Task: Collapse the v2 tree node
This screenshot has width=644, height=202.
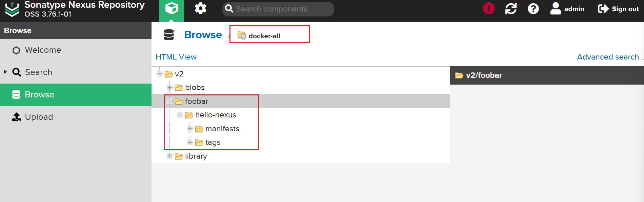Action: point(159,74)
